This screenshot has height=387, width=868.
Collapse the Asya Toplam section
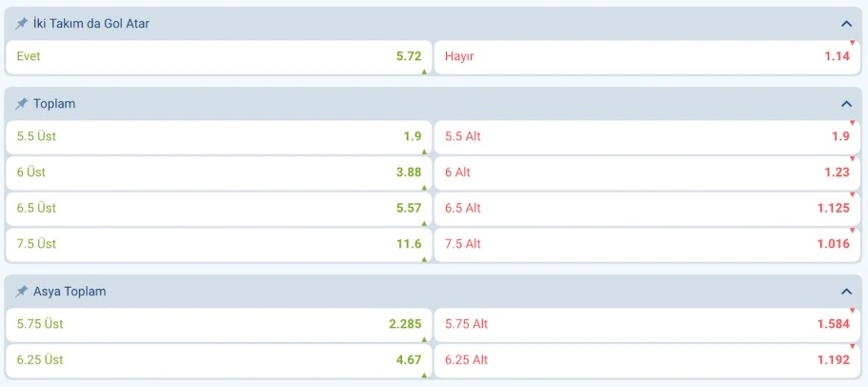point(845,292)
